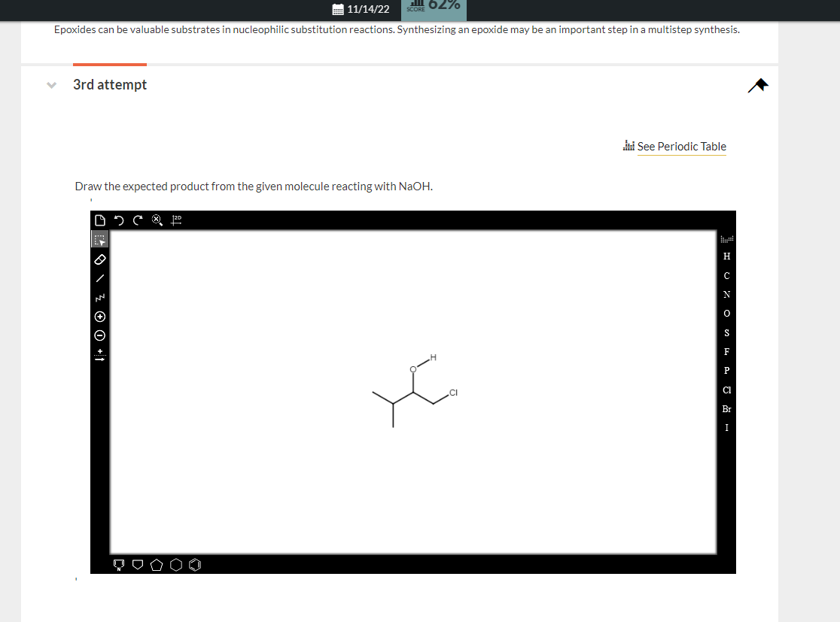Redo the last drawing action
Image resolution: width=840 pixels, height=622 pixels.
tap(136, 220)
